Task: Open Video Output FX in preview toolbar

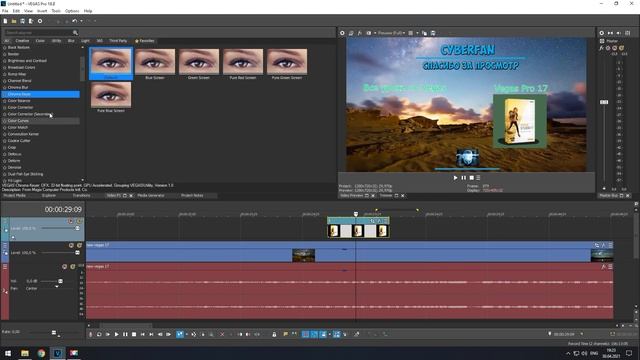Action: pos(360,33)
